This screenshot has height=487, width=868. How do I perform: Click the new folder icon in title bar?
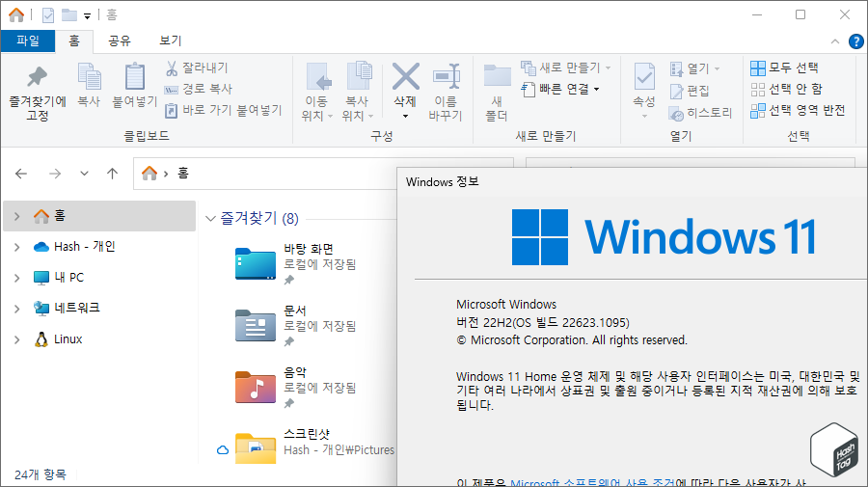[69, 14]
